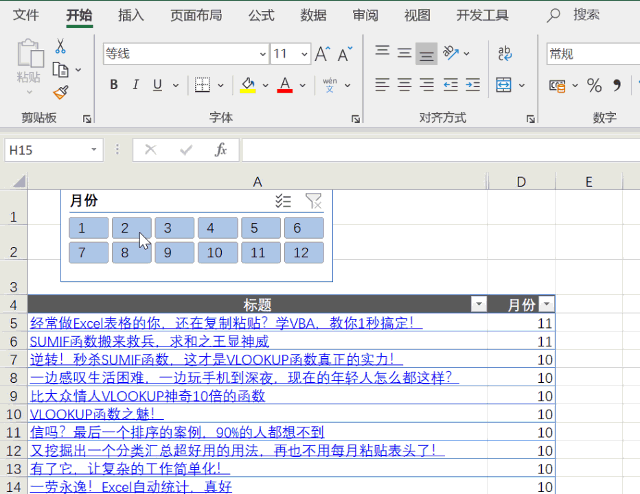Image resolution: width=640 pixels, height=494 pixels.
Task: Align text right
Action: pyautogui.click(x=427, y=85)
